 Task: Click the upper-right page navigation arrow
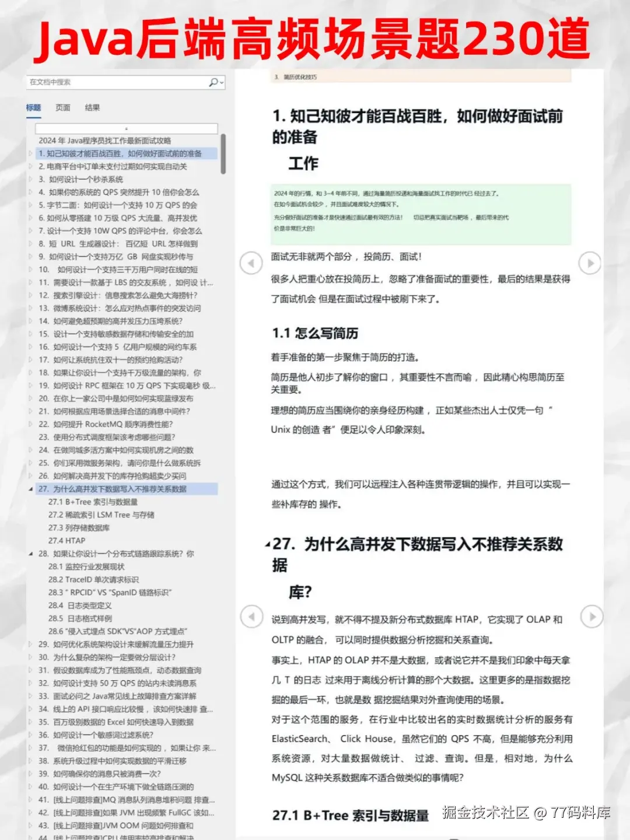[590, 263]
